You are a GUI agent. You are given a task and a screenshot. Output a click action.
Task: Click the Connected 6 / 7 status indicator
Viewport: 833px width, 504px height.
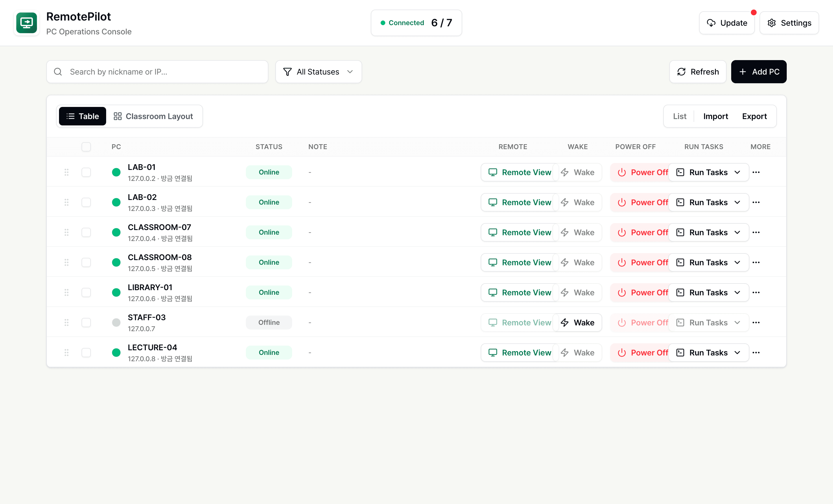click(416, 23)
